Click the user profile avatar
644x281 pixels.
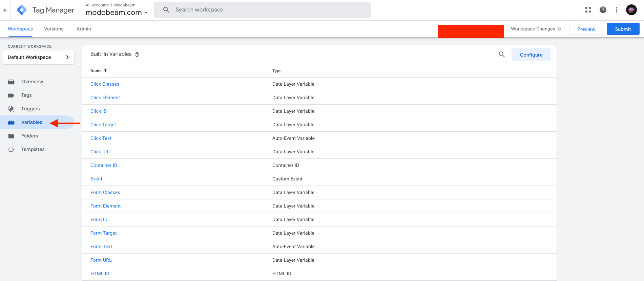click(631, 10)
